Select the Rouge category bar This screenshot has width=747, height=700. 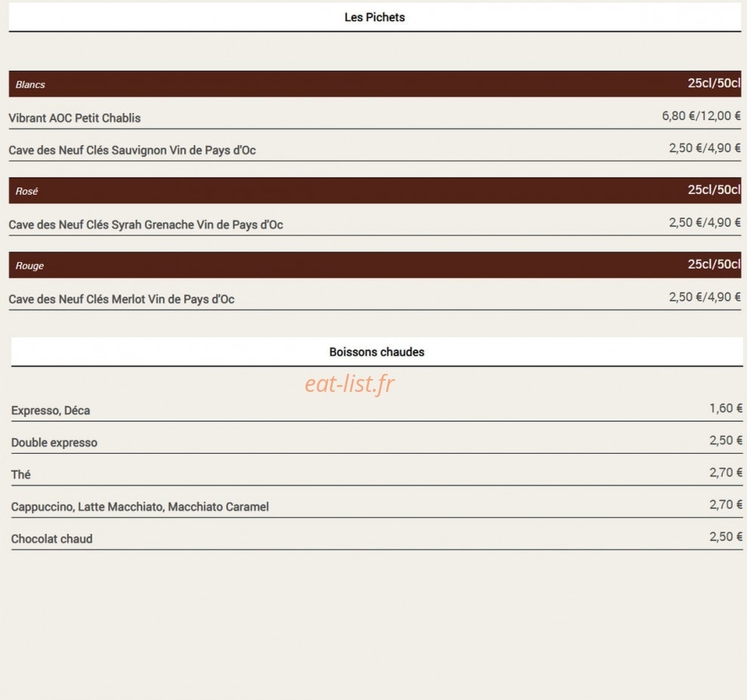[375, 265]
